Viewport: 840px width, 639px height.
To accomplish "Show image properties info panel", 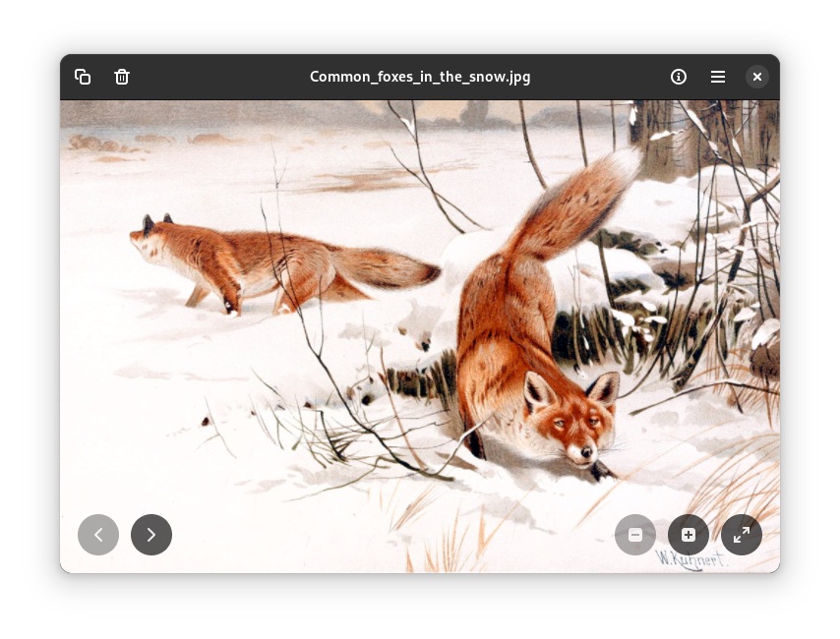I will coord(679,77).
